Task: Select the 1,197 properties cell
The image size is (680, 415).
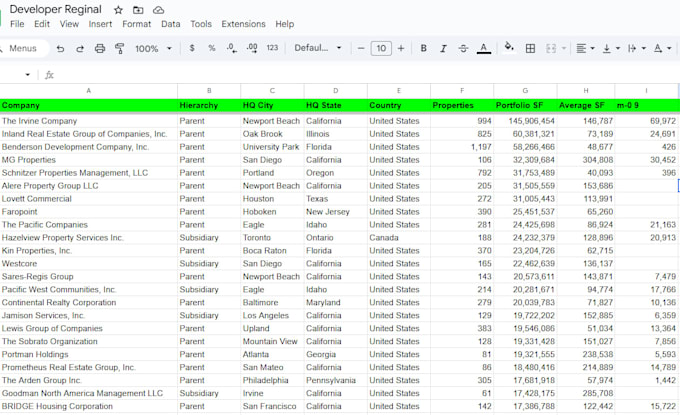Action: tap(462, 147)
